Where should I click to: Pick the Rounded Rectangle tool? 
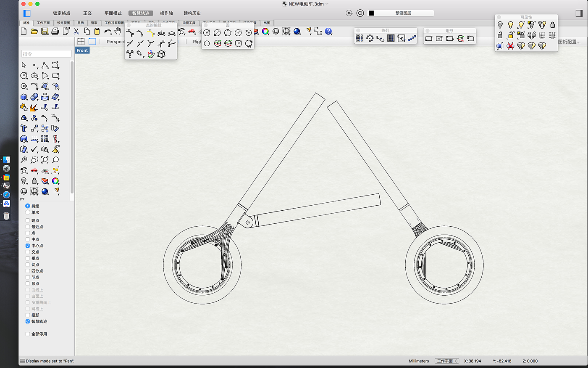tap(470, 38)
